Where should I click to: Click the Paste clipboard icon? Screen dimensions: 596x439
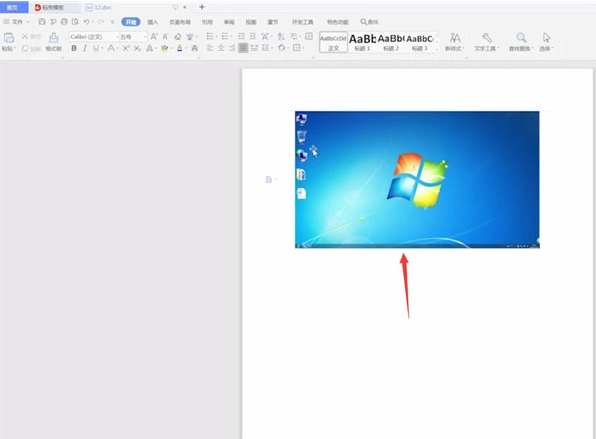point(9,38)
